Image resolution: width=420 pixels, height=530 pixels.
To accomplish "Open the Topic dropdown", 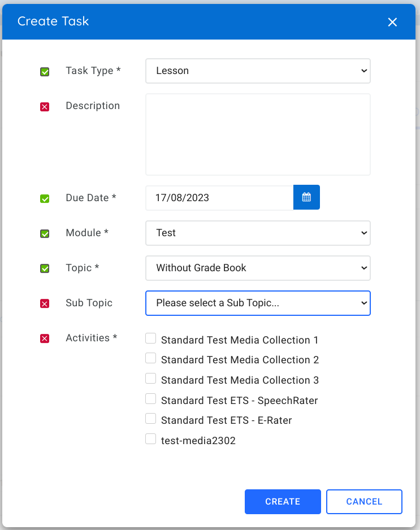I will click(x=258, y=268).
